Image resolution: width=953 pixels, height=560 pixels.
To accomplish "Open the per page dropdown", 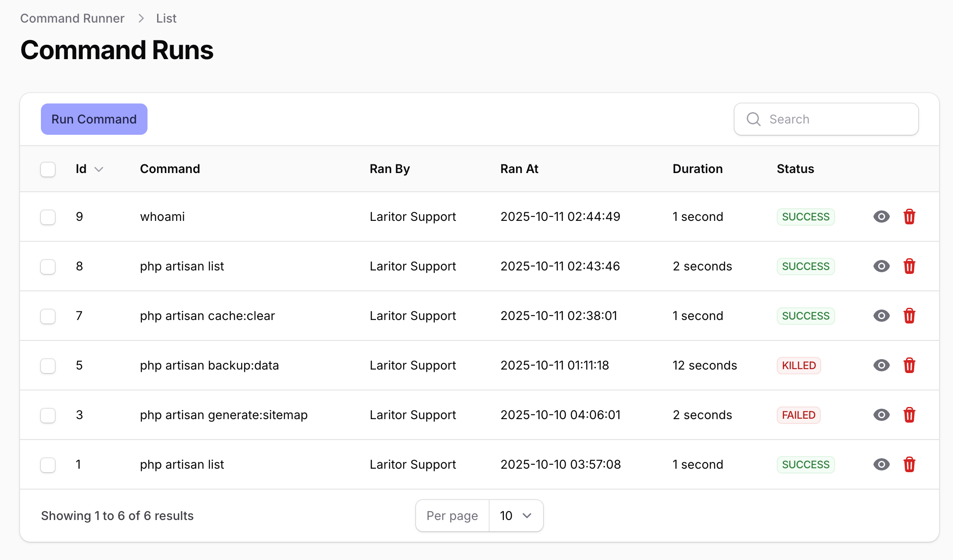I will 516,516.
